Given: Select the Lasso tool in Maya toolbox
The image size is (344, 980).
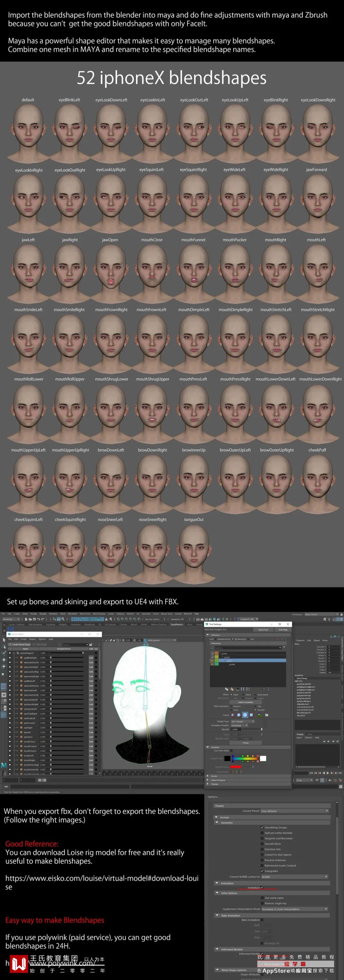Looking at the screenshot, I should (x=4, y=647).
